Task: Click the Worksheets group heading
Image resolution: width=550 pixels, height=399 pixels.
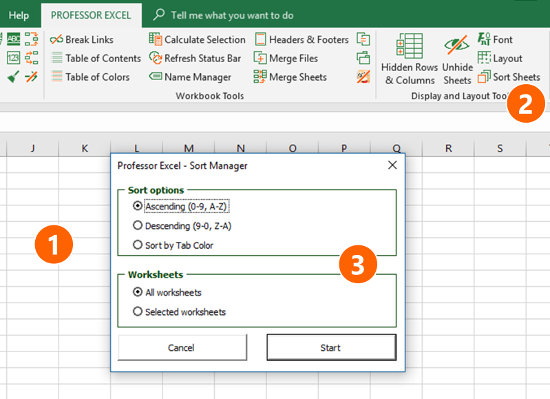Action: [155, 275]
